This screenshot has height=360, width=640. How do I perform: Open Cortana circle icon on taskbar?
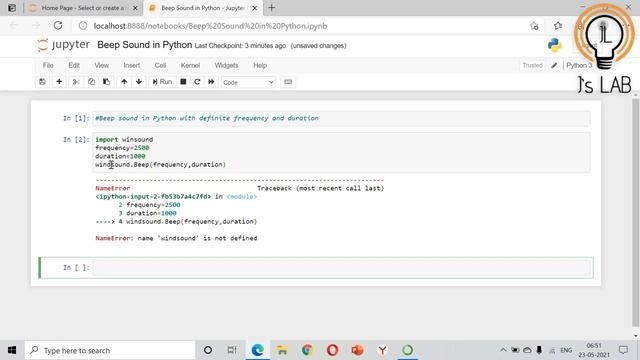point(208,350)
